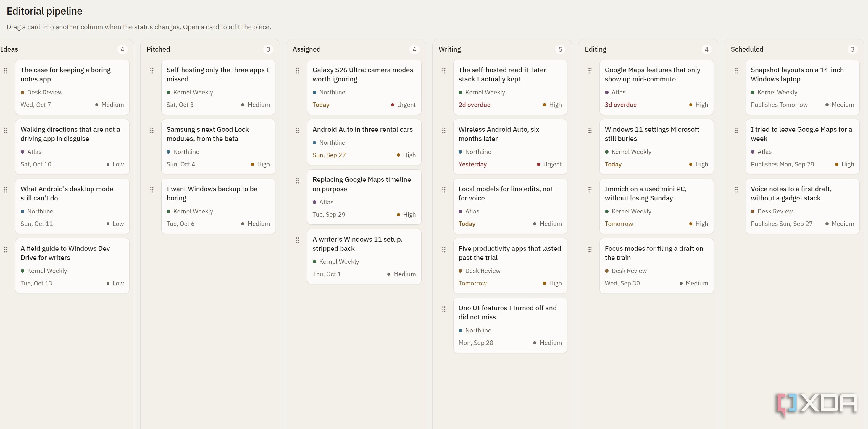The image size is (868, 429).
Task: Click the handle beside 'Local models for line edits'
Action: (444, 190)
